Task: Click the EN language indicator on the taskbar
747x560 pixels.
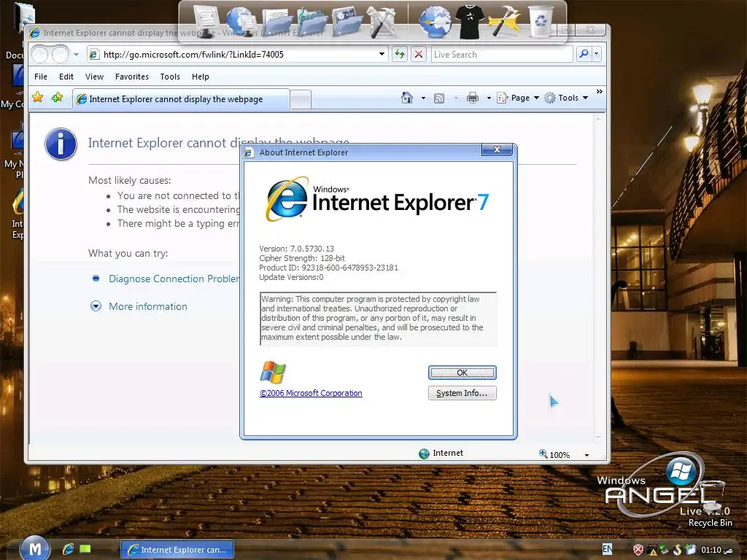Action: [607, 549]
